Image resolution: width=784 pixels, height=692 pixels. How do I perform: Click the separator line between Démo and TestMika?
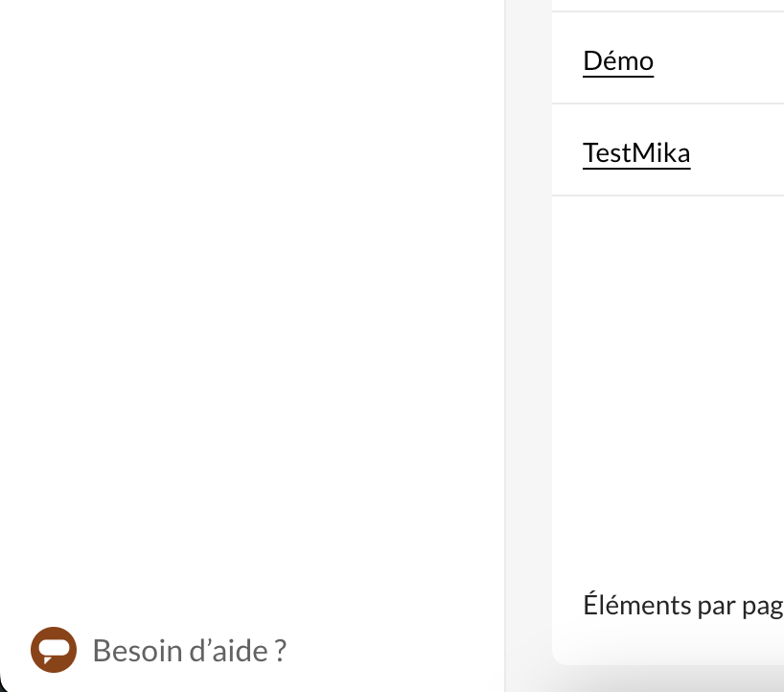(x=668, y=104)
